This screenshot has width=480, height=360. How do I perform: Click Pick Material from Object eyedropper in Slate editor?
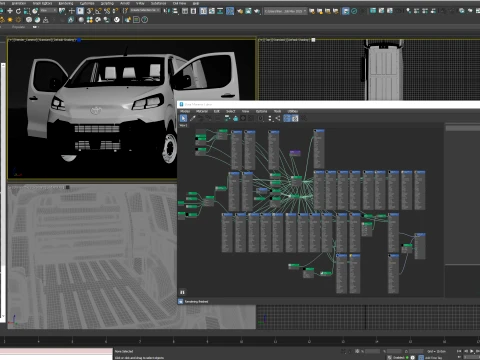click(x=193, y=118)
